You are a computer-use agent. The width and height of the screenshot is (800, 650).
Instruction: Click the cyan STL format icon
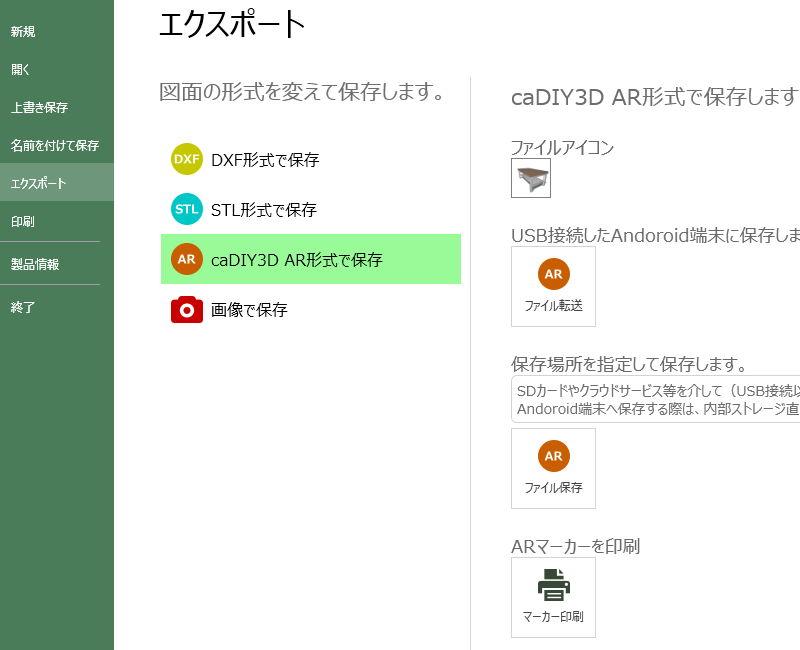pos(187,209)
